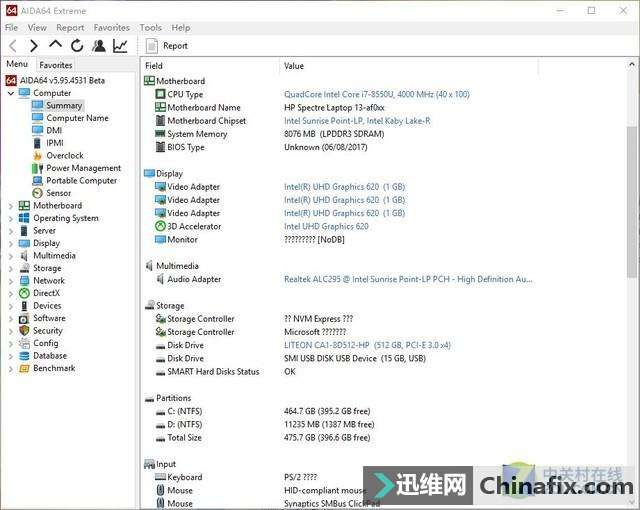Open the Report menu
Screen dimensions: 640x510
[x=70, y=28]
